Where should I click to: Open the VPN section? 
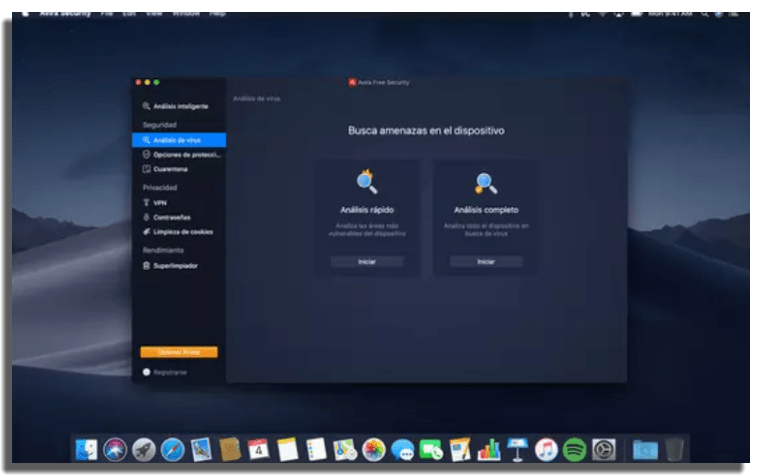point(155,203)
